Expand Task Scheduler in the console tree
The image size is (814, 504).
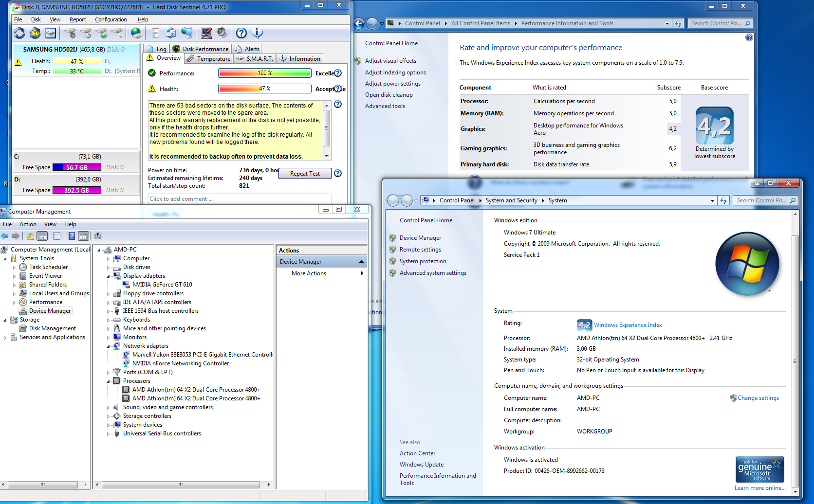pos(14,268)
